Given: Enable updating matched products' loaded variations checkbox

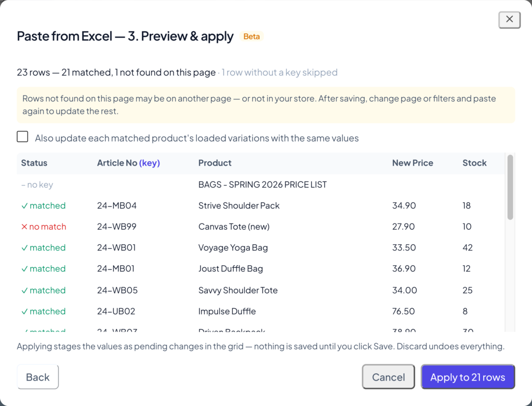Looking at the screenshot, I should 22,137.
